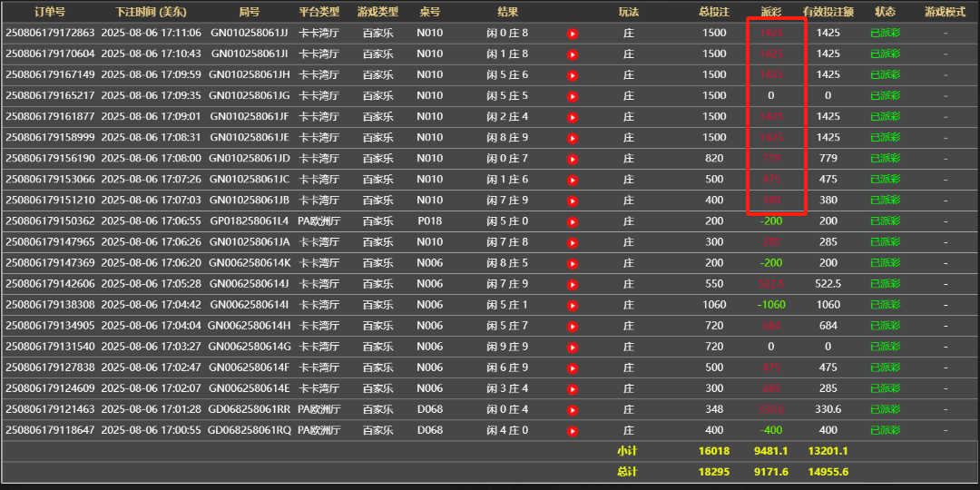The width and height of the screenshot is (980, 490).
Task: Open video replay of the 17:09:35 bet
Action: point(573,96)
